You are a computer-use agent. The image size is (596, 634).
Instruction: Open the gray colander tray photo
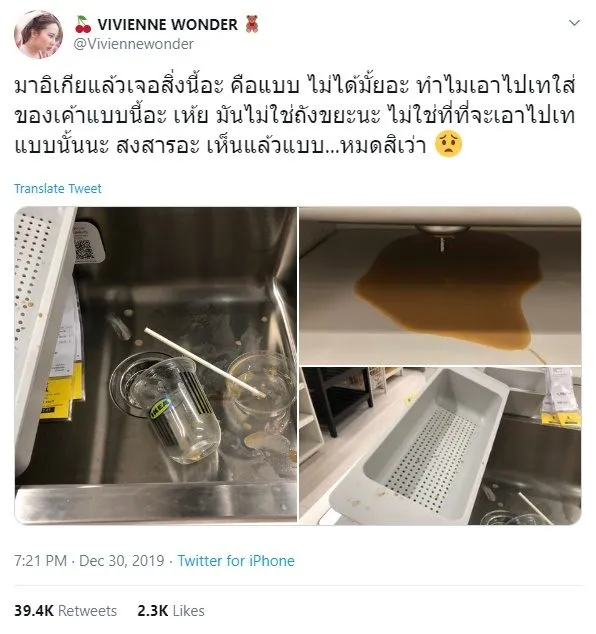440,446
